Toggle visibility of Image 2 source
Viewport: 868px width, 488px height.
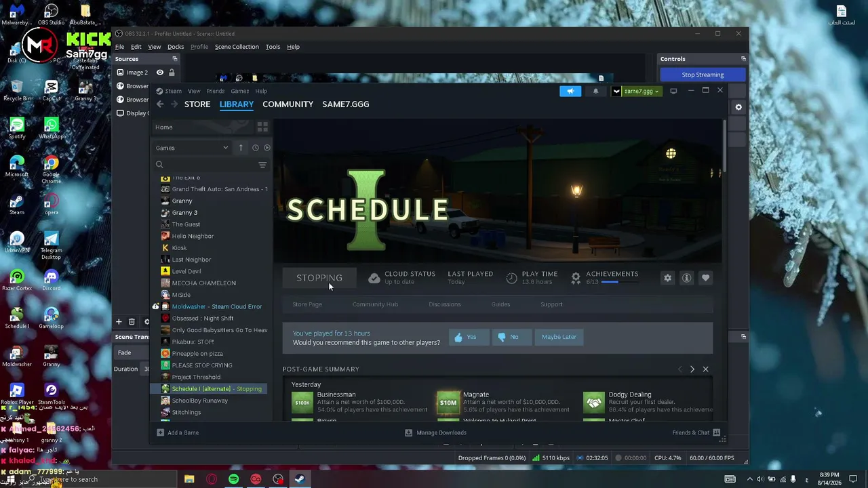point(160,73)
